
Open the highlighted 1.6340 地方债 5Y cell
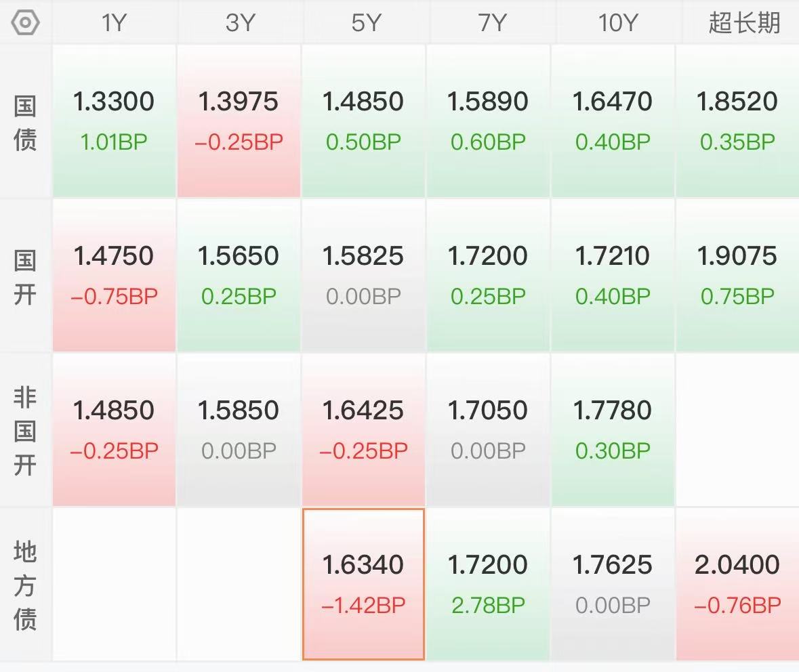tap(364, 584)
